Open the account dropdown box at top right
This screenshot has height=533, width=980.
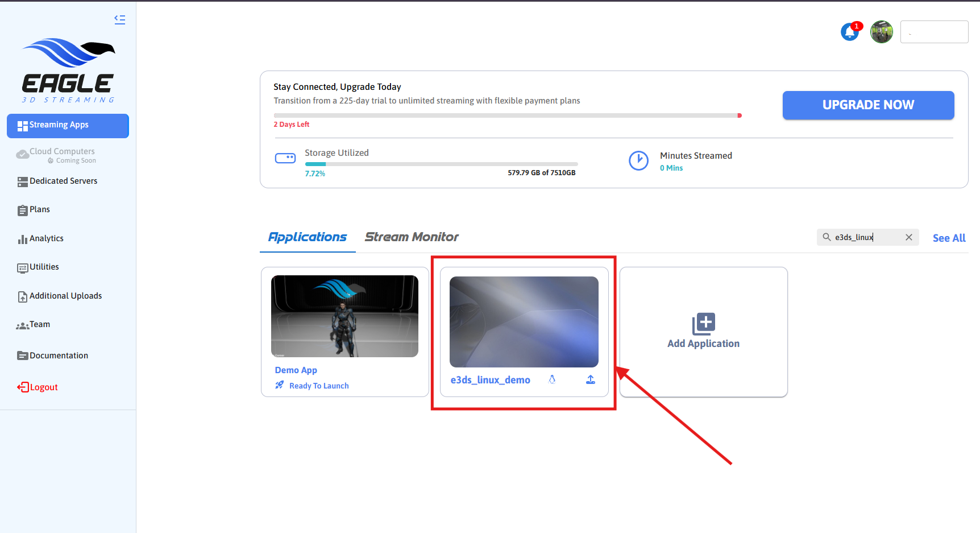934,32
